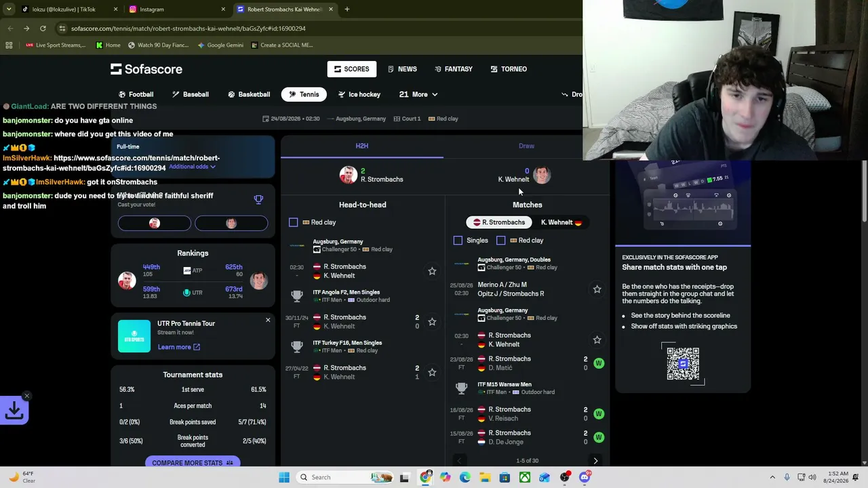The width and height of the screenshot is (868, 488).
Task: Open Augsburg, Germany tournament link in match header
Action: [x=361, y=119]
